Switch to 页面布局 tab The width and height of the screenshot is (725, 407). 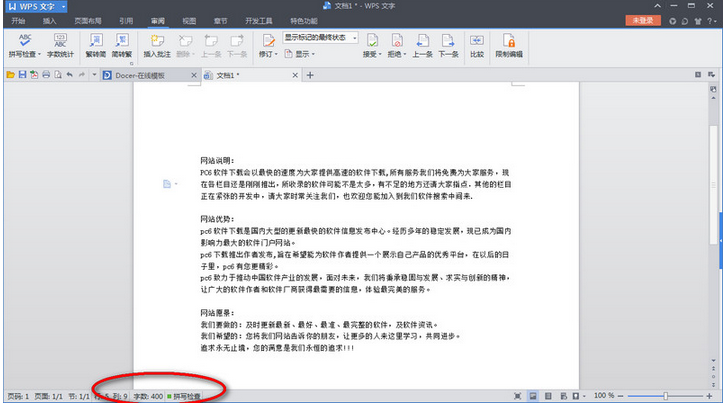tap(88, 21)
